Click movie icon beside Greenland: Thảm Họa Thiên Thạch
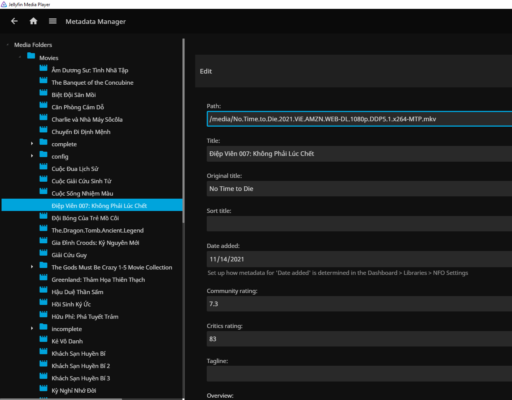This screenshot has height=400, width=512. (43, 278)
